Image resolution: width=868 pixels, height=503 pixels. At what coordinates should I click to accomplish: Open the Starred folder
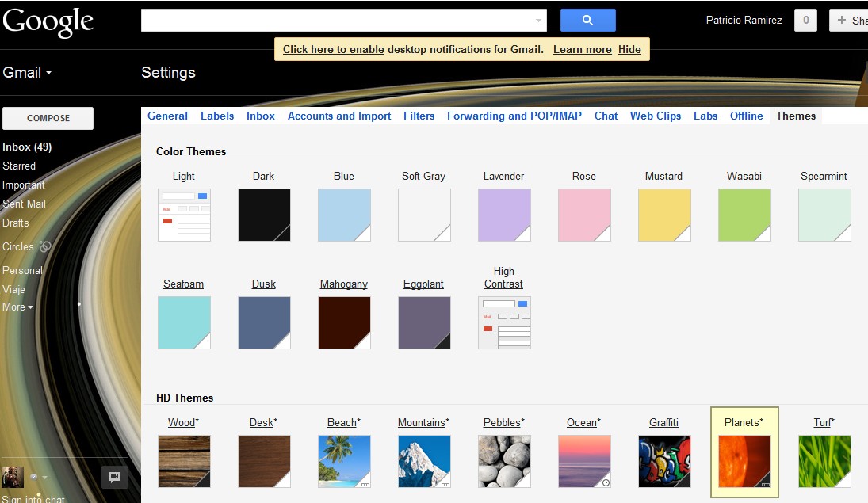click(19, 166)
